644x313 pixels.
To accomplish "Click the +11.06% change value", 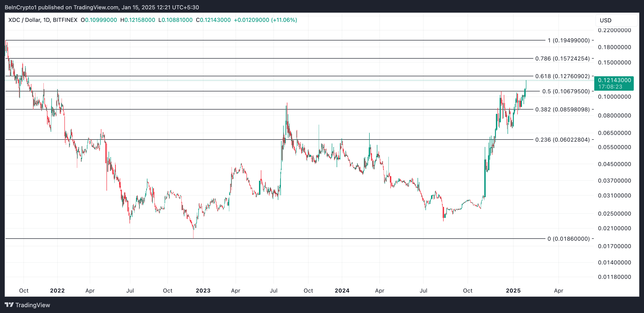I will 284,20.
